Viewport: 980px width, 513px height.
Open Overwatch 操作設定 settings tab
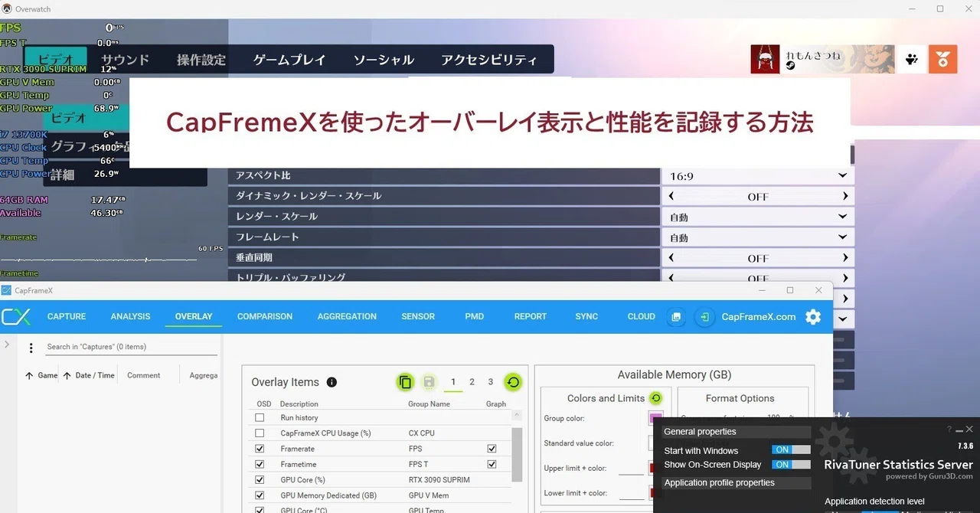point(201,60)
